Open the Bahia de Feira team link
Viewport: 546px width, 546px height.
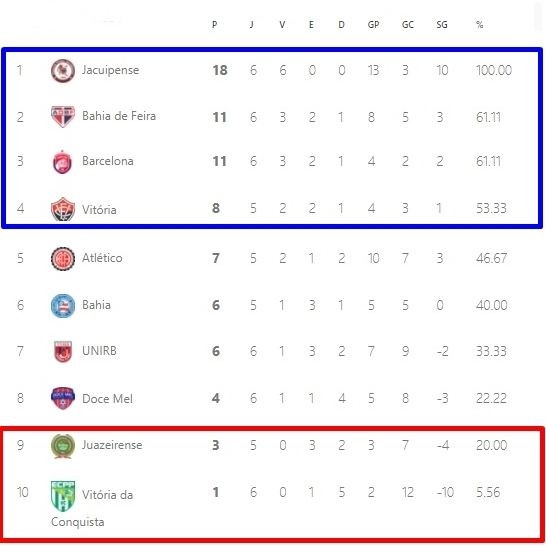(119, 116)
